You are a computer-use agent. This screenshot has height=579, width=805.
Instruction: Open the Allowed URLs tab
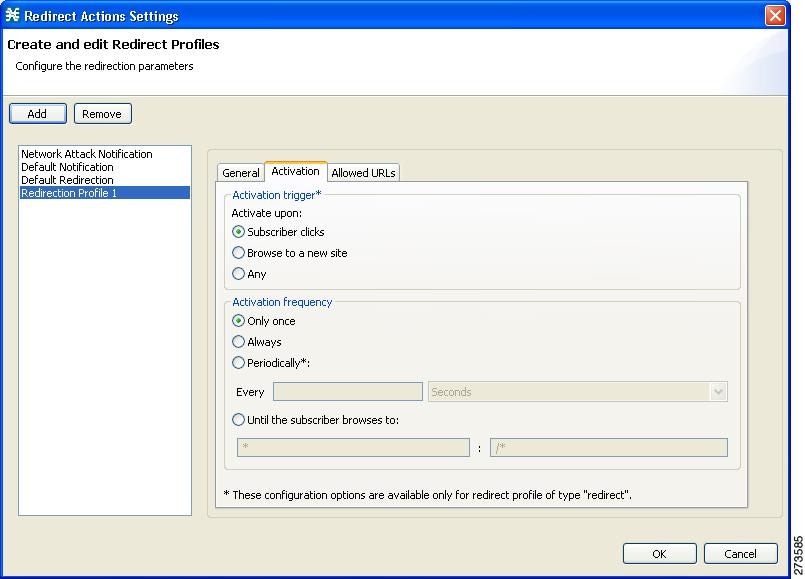point(363,173)
